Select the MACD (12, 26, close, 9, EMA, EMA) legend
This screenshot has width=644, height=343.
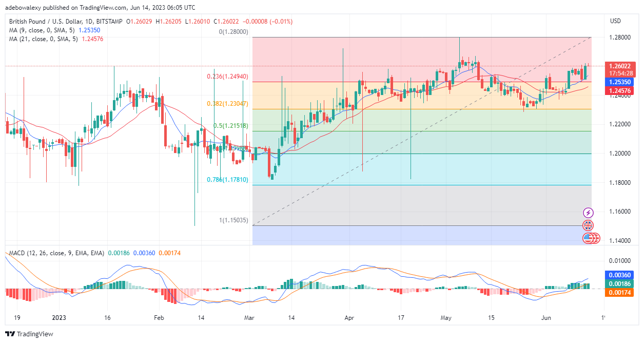click(56, 253)
